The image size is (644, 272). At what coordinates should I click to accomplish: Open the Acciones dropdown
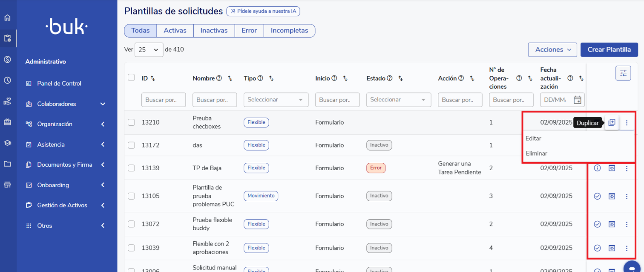[x=552, y=50]
